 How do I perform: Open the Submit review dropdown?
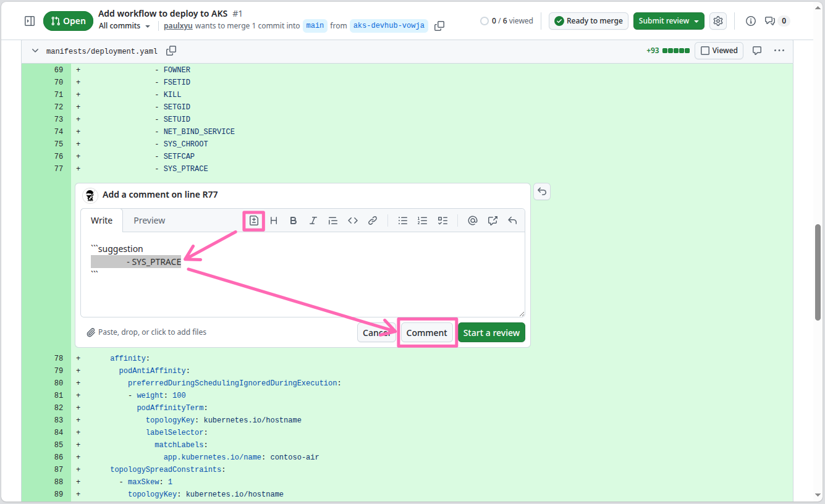click(x=669, y=21)
